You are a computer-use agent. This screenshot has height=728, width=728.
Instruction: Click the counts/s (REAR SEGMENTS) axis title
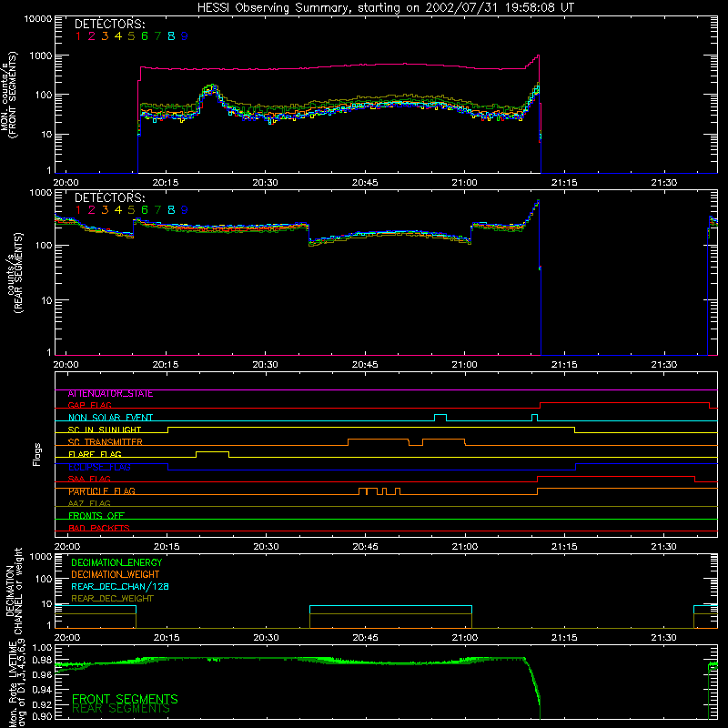click(x=14, y=274)
